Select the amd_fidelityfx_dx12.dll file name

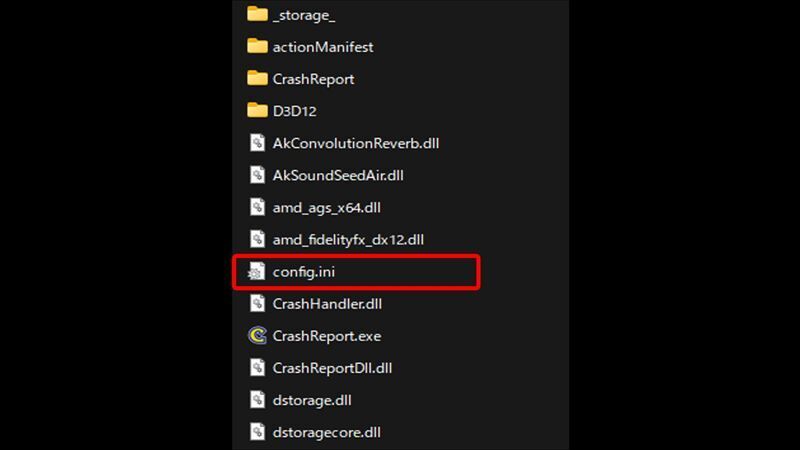(348, 240)
